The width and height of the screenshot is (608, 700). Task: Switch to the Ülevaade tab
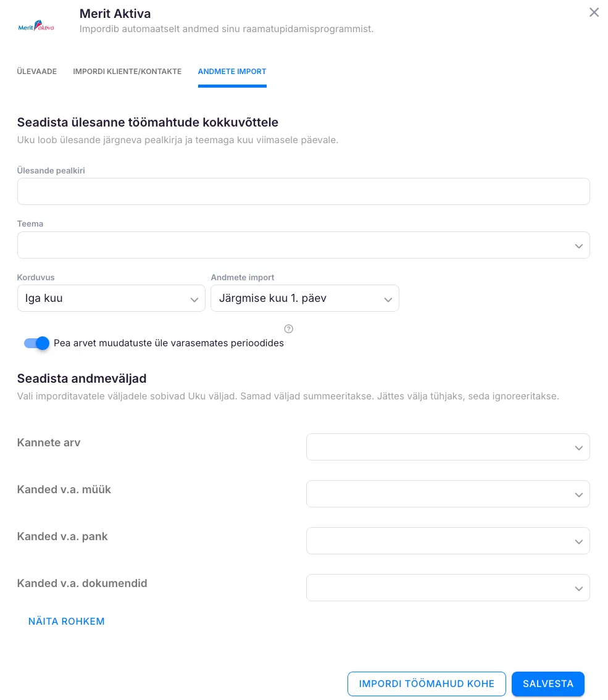pyautogui.click(x=37, y=72)
